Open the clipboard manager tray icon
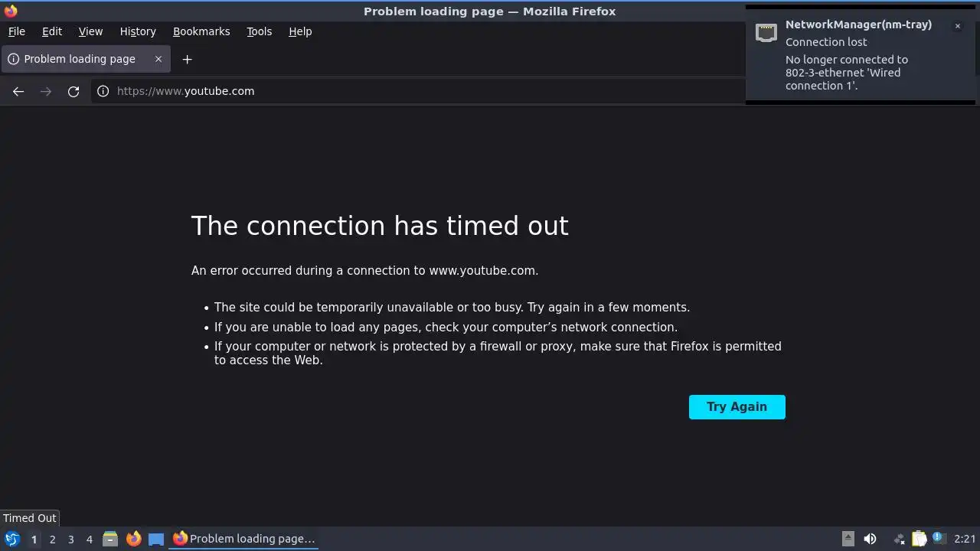The image size is (980, 551). (919, 539)
